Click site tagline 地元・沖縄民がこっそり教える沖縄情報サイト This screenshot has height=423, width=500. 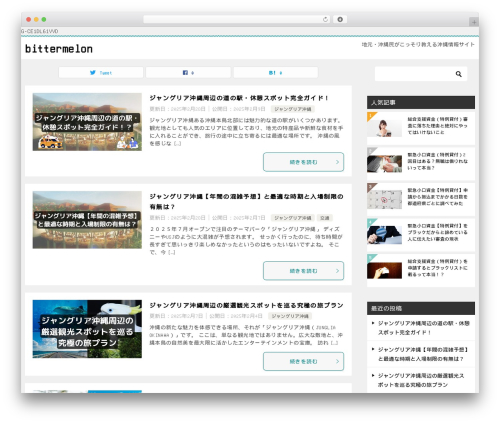pyautogui.click(x=418, y=44)
